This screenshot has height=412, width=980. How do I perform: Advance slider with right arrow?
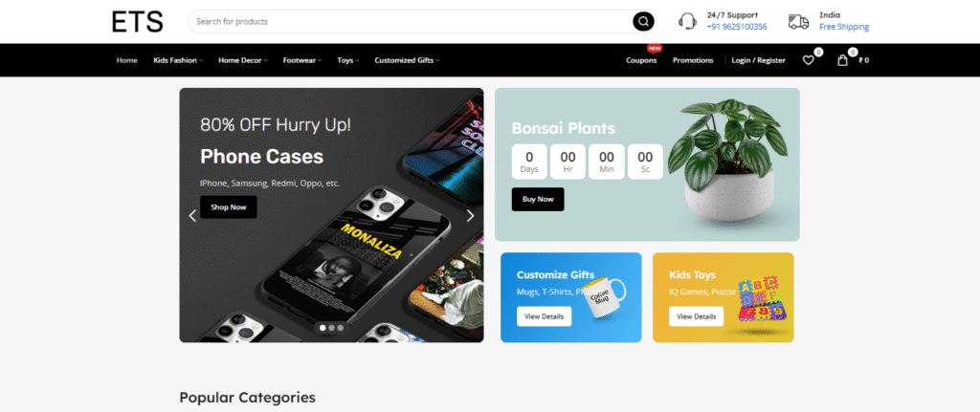pos(471,216)
